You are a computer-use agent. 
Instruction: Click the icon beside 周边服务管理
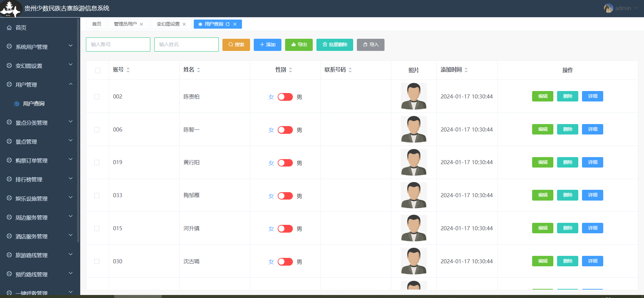(9, 217)
